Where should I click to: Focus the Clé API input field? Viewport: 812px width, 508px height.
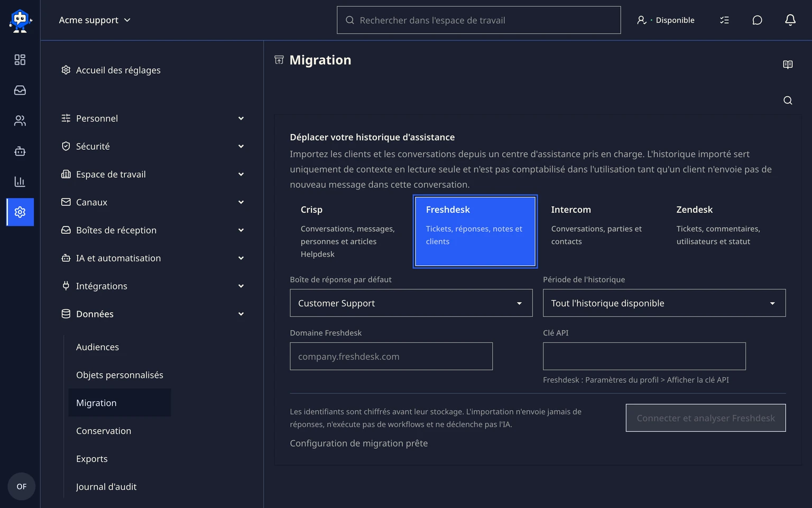644,356
